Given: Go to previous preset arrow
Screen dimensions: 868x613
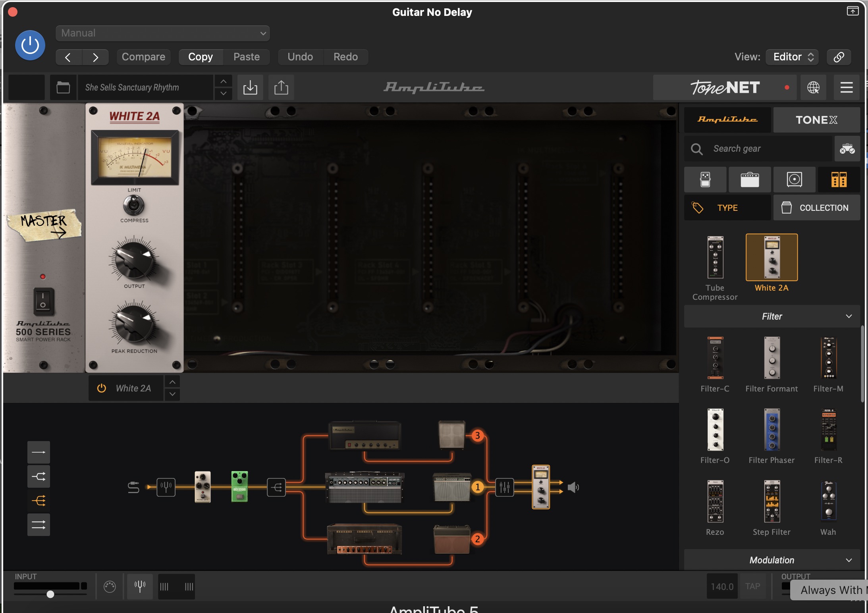Looking at the screenshot, I should click(68, 57).
